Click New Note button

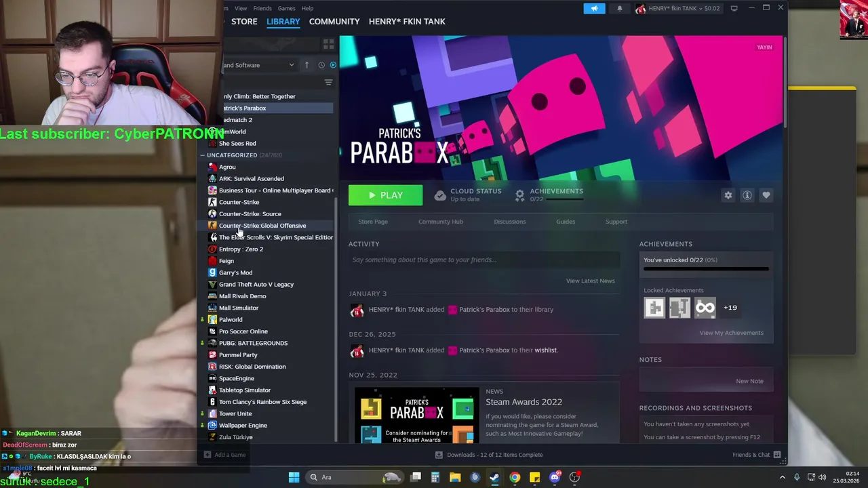tap(750, 381)
